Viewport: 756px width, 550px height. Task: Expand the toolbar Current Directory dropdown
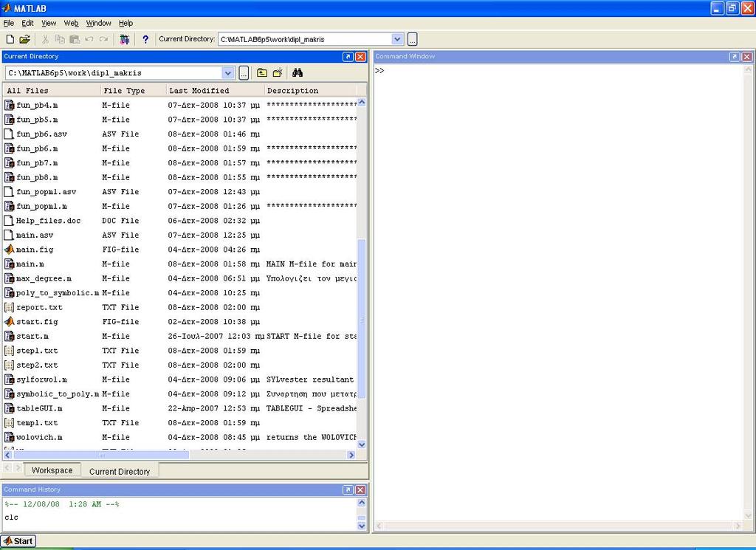click(396, 39)
